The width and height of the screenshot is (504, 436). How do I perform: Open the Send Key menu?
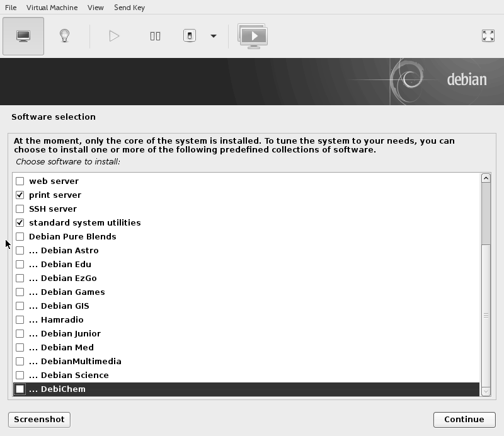click(130, 8)
